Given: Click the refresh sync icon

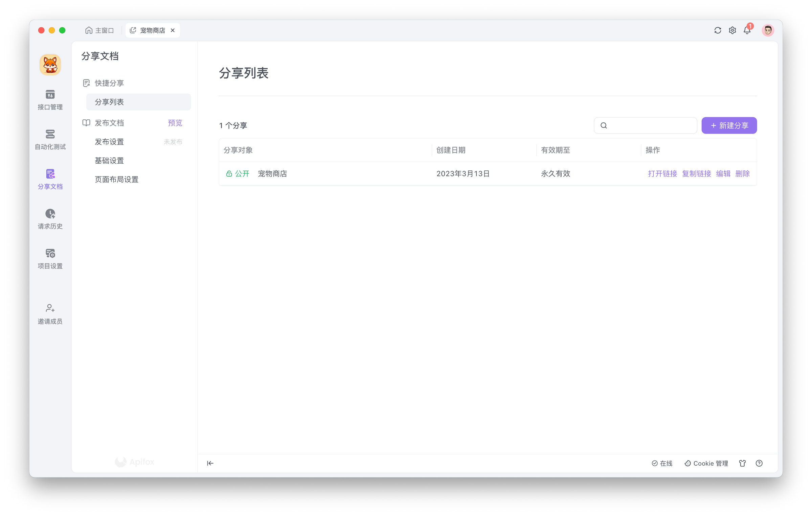Looking at the screenshot, I should (x=718, y=30).
